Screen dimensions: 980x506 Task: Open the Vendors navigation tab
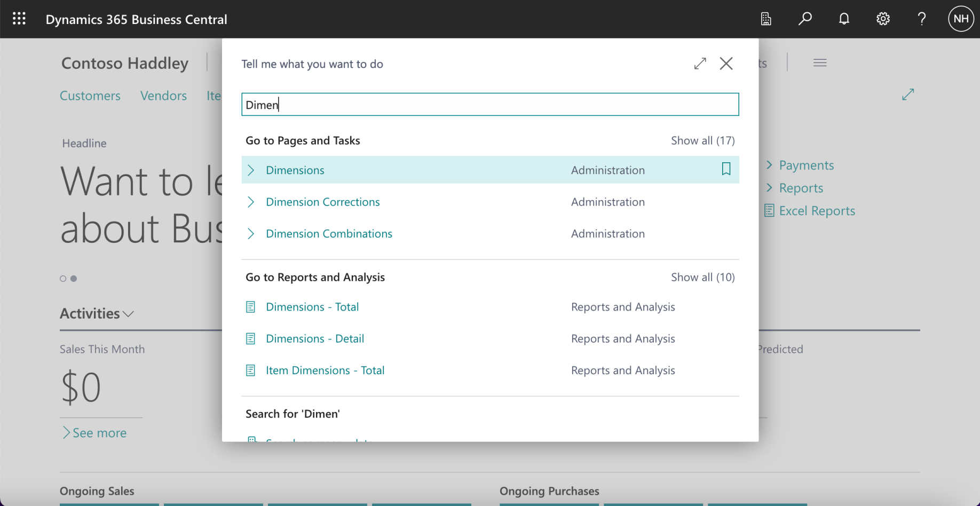click(163, 96)
